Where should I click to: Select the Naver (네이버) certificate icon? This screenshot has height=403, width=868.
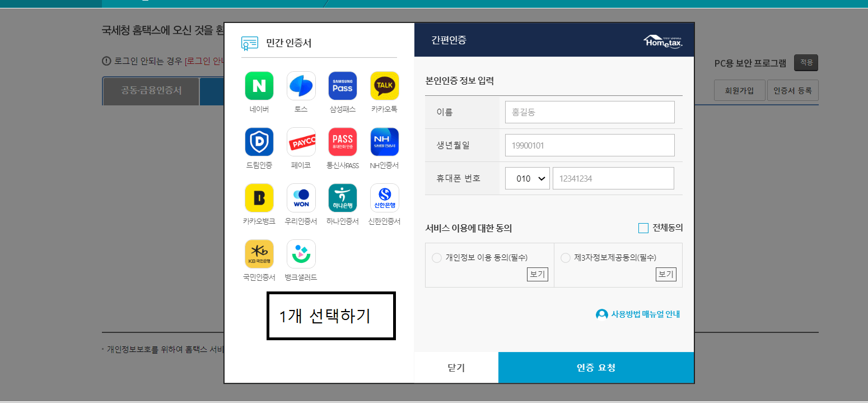tap(259, 86)
